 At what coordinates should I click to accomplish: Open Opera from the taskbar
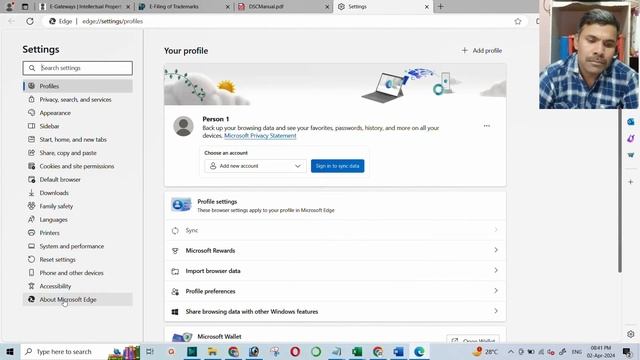coord(295,351)
